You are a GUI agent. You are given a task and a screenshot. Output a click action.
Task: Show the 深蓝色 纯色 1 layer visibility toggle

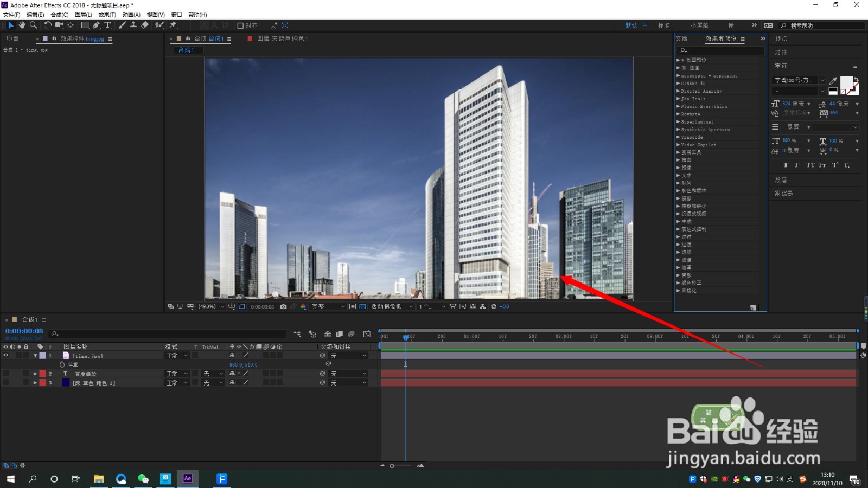(x=6, y=382)
